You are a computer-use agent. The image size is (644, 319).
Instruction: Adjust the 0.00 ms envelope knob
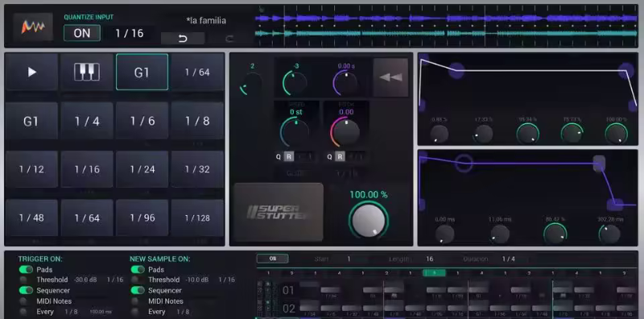pos(444,234)
